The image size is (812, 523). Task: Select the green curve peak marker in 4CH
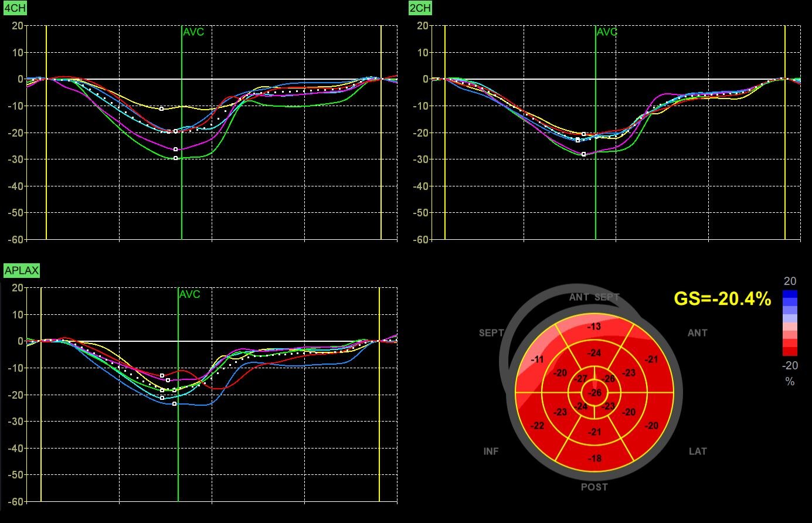[175, 158]
